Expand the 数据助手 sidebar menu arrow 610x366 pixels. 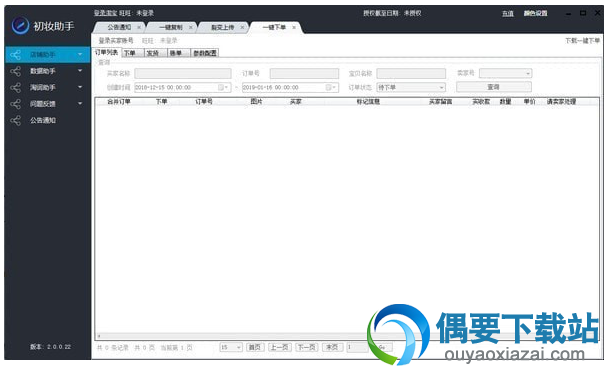80,71
